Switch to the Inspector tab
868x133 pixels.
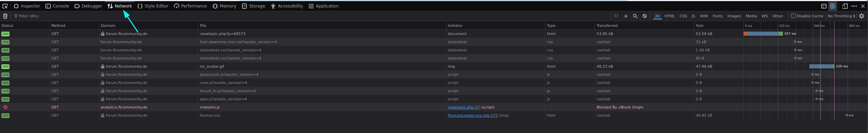[x=27, y=6]
